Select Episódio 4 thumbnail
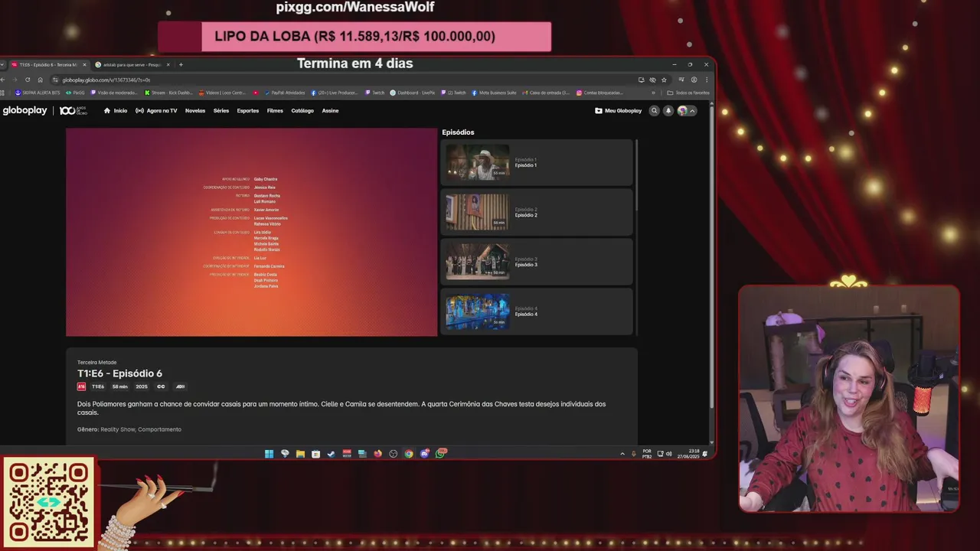 478,311
